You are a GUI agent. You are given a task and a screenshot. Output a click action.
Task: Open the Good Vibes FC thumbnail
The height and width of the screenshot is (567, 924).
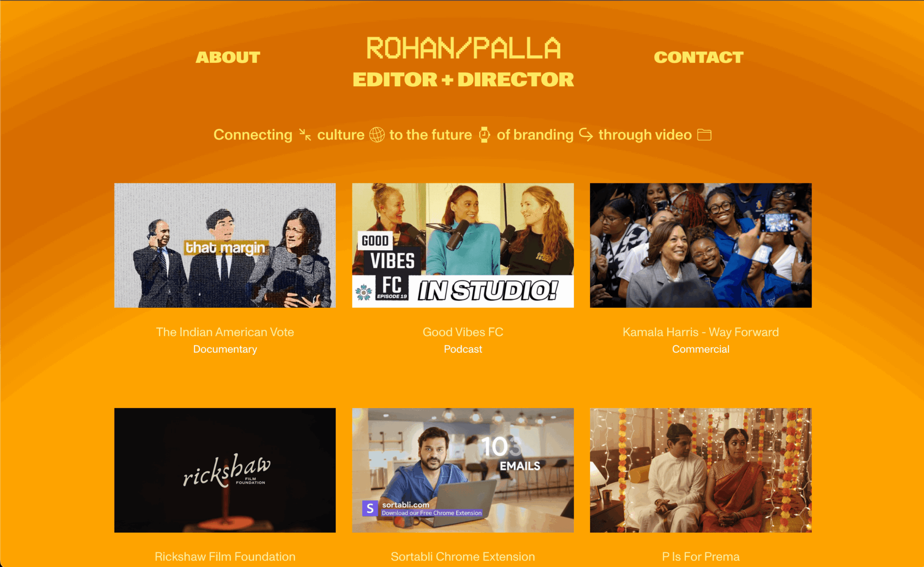463,245
